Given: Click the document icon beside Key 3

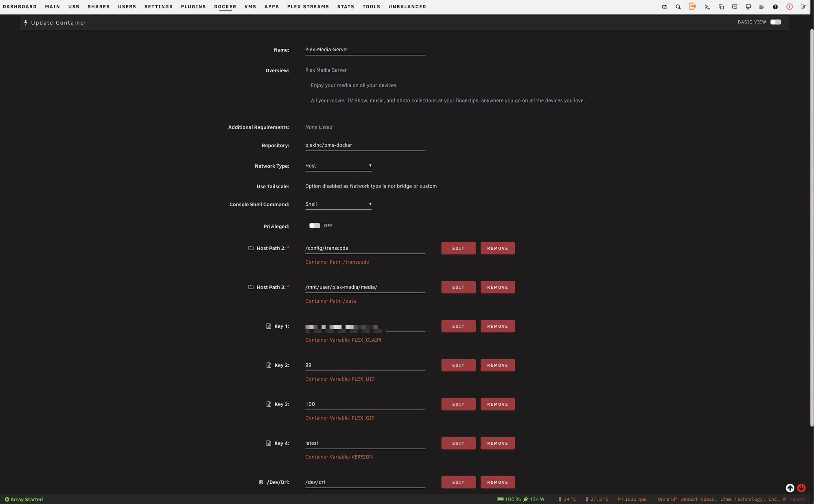Looking at the screenshot, I should (x=269, y=404).
